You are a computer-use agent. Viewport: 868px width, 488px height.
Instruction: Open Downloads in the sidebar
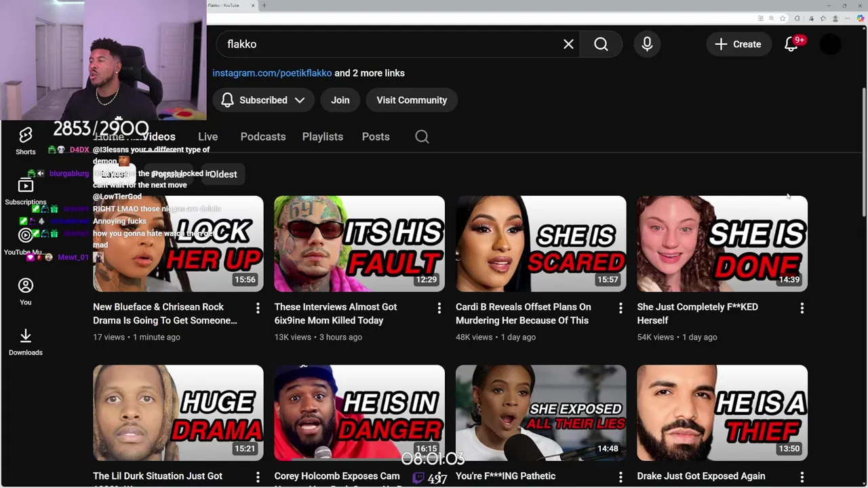point(26,342)
